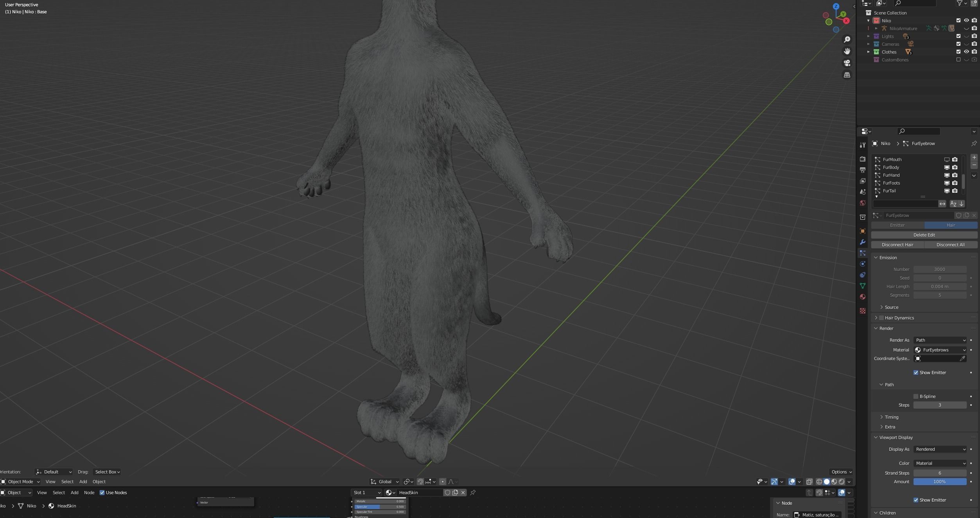Open the node editor Node menu

[89, 493]
